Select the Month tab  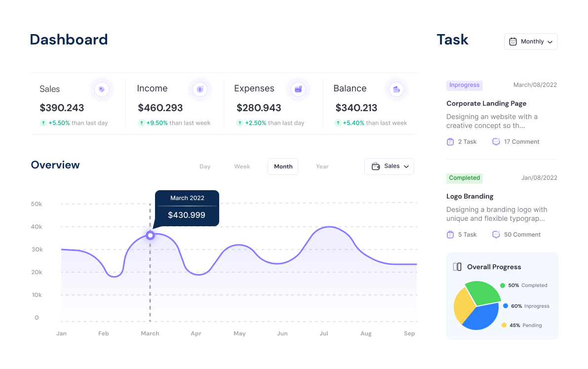click(282, 166)
